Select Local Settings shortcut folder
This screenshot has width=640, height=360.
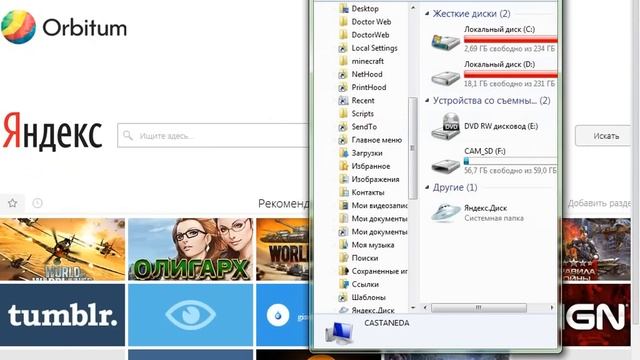click(x=374, y=48)
